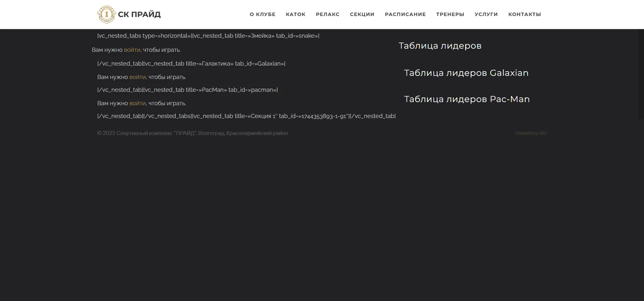Select РЕЛАКС in the navigation bar
644x301 pixels.
pyautogui.click(x=328, y=14)
